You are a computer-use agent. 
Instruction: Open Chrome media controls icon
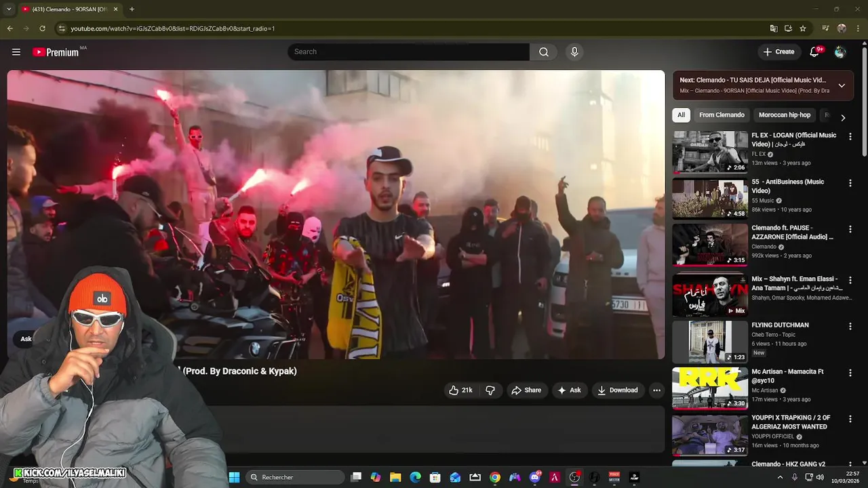[x=825, y=28]
